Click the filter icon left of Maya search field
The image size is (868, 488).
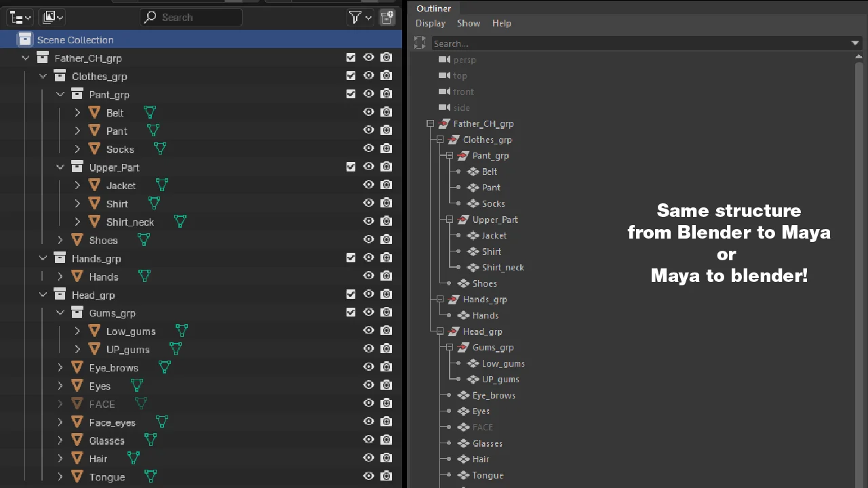click(419, 43)
